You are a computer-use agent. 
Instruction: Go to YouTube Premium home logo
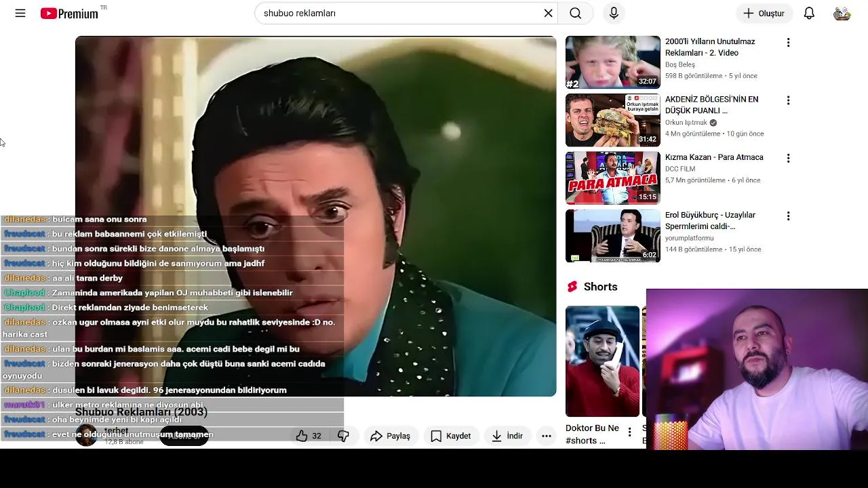tap(69, 13)
